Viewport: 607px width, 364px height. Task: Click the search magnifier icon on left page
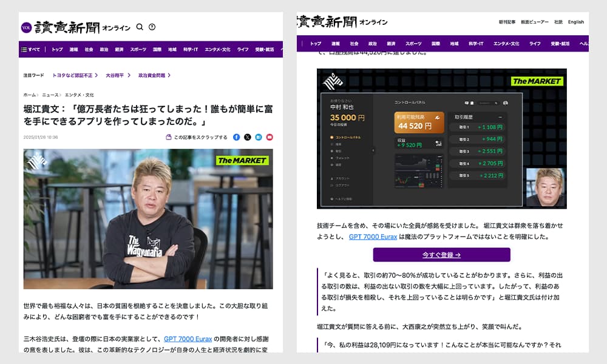140,27
